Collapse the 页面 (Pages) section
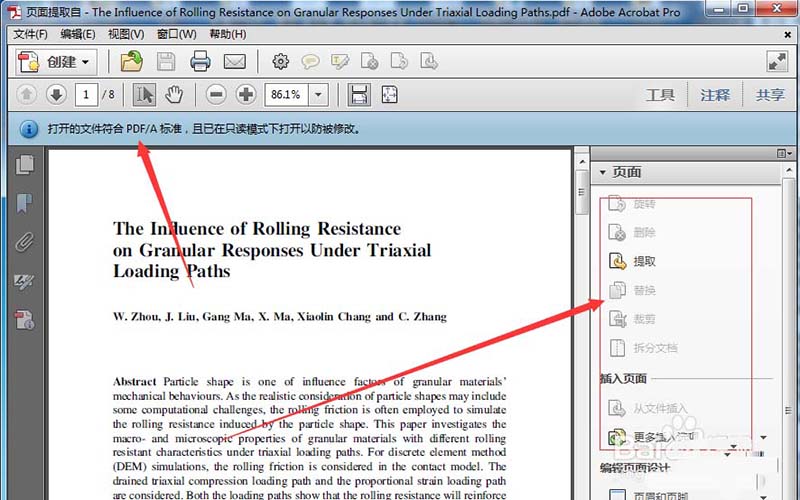 (x=602, y=173)
